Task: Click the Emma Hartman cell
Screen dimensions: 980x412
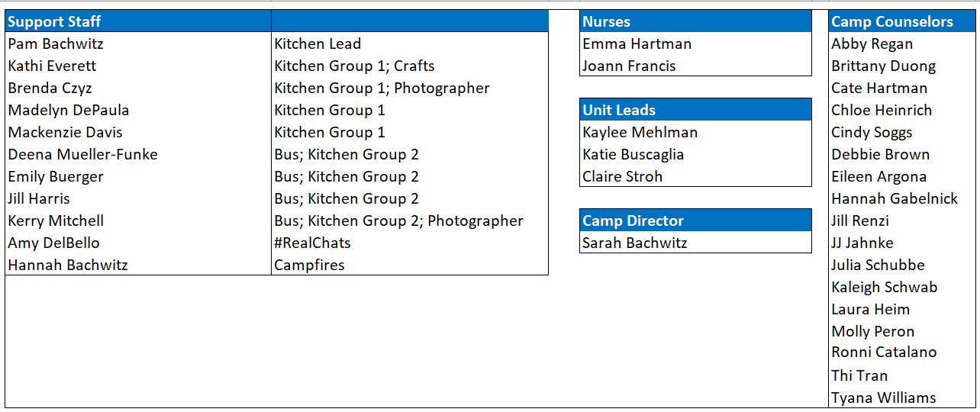Action: [695, 43]
